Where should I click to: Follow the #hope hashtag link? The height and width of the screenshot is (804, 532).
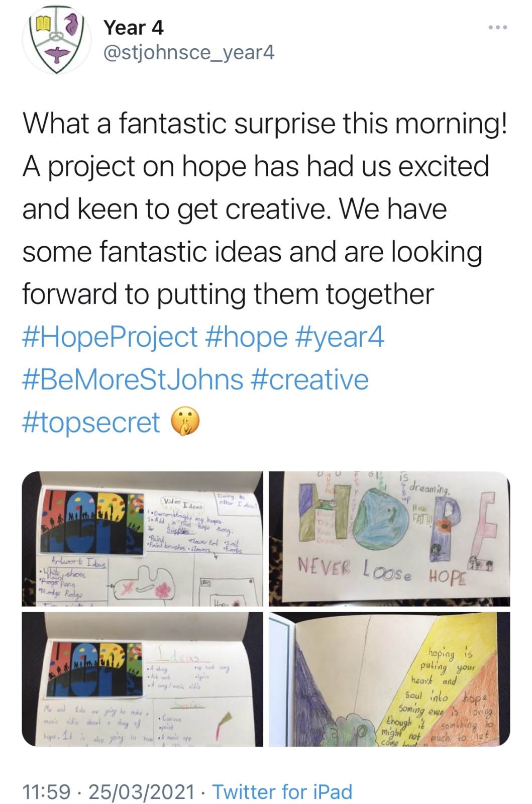(247, 337)
